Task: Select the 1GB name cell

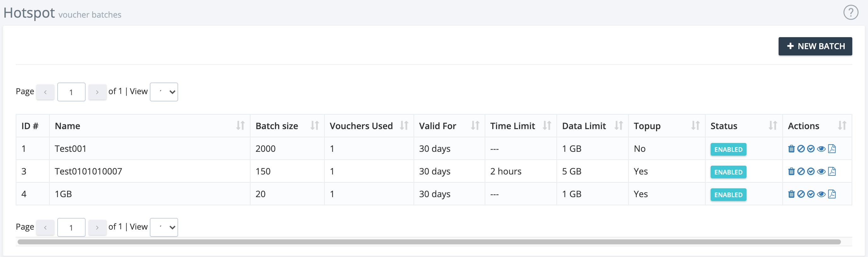Action: point(149,194)
